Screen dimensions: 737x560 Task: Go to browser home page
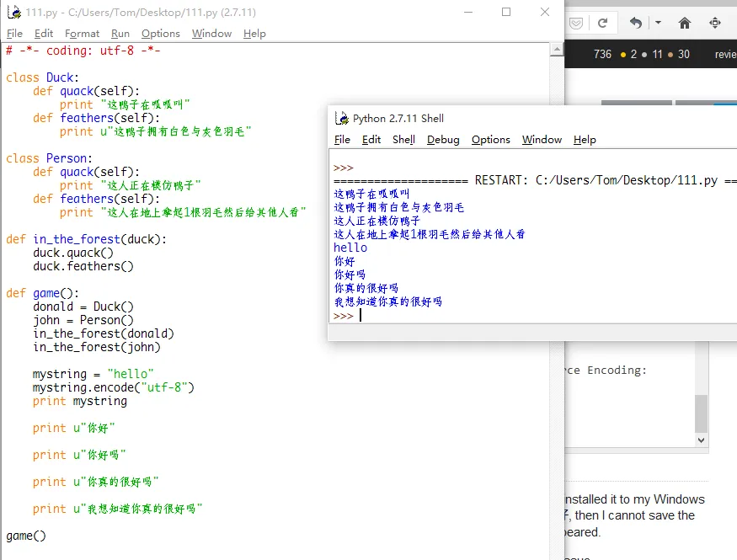pyautogui.click(x=684, y=23)
